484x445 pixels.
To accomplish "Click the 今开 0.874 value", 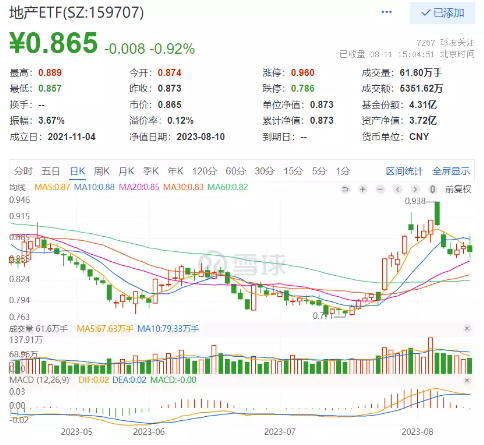I will click(169, 73).
